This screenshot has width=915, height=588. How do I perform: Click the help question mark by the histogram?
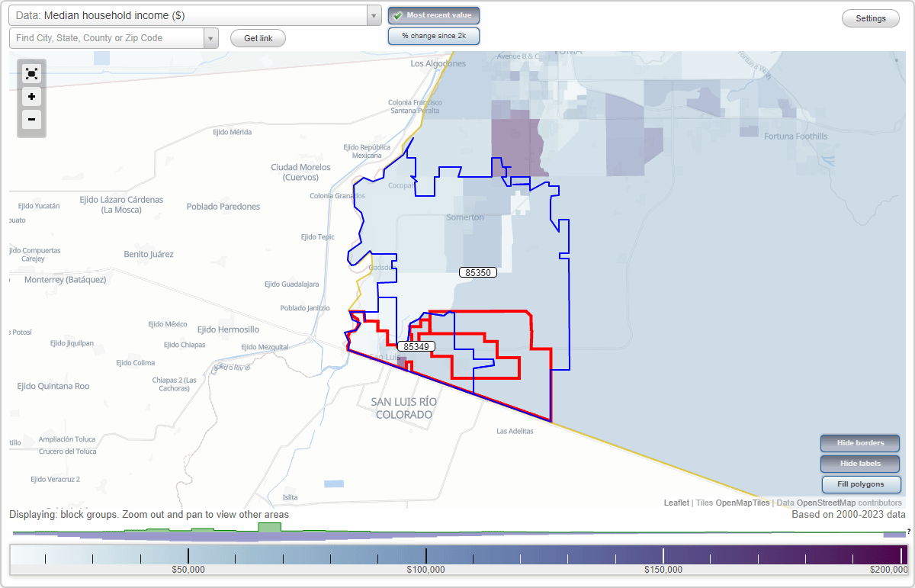(908, 531)
